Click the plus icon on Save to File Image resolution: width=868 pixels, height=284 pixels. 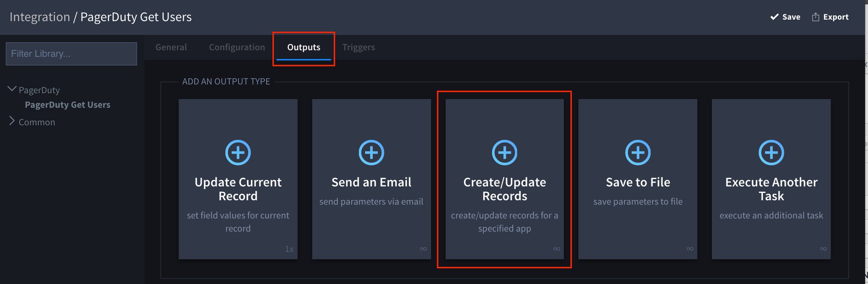click(x=637, y=153)
